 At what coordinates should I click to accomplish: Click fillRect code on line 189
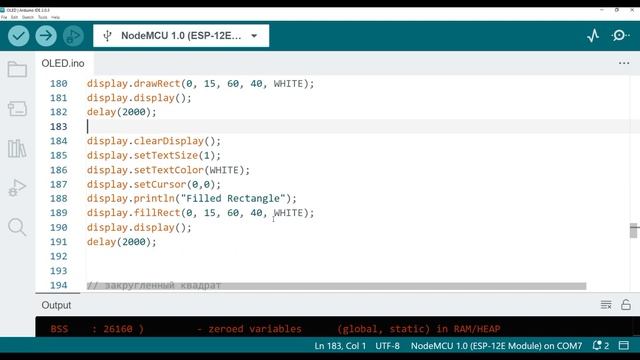pos(200,213)
